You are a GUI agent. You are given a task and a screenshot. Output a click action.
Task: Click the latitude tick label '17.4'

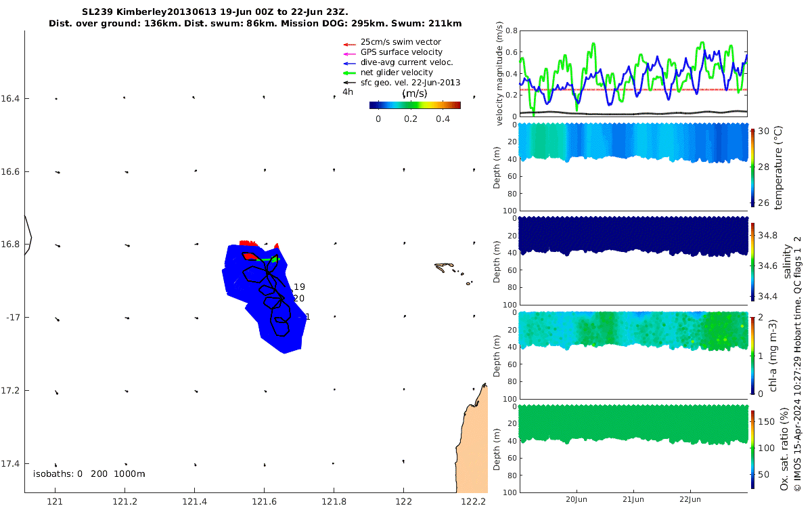(10, 464)
